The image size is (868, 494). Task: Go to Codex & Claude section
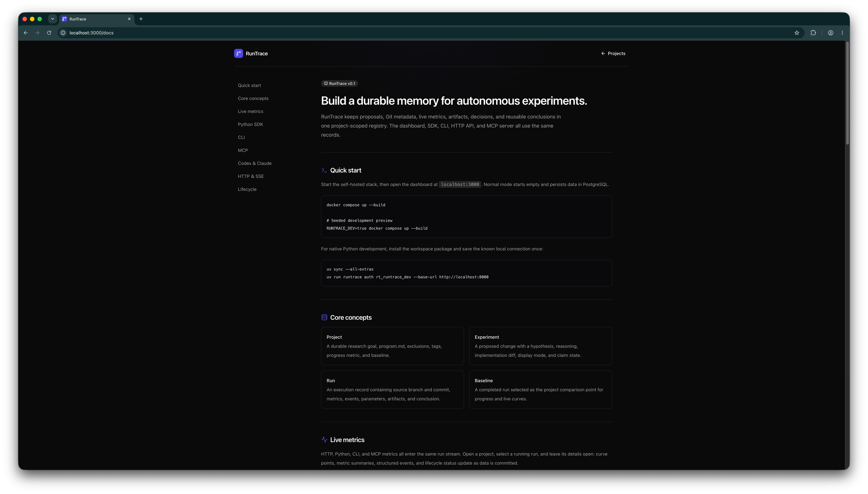pos(255,163)
